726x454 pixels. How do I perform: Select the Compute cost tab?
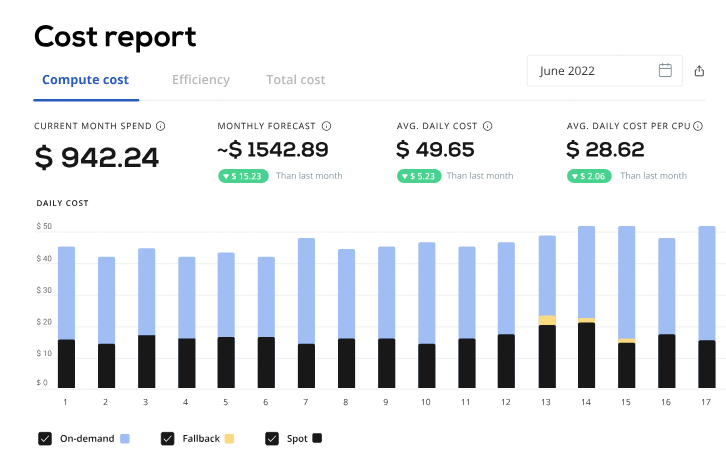pos(85,80)
